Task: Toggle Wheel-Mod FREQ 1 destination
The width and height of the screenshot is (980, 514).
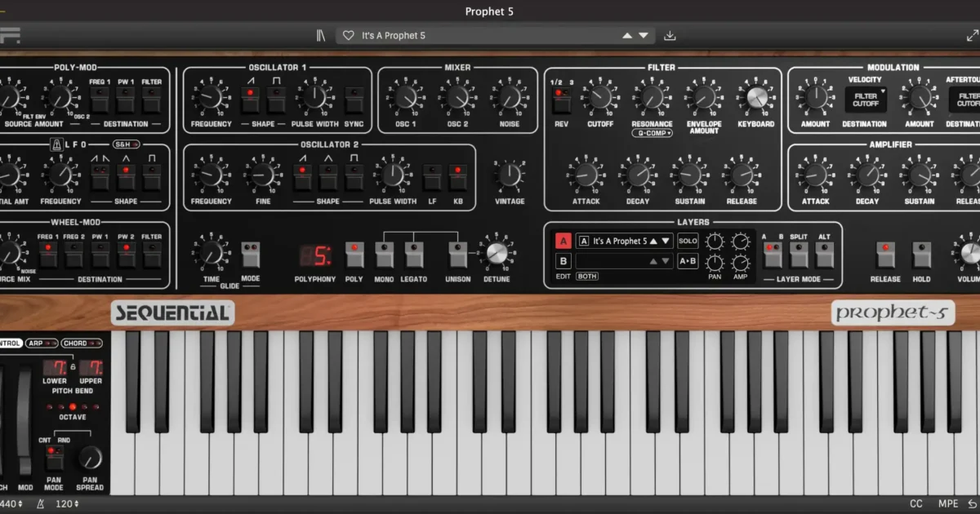Action: (48, 254)
